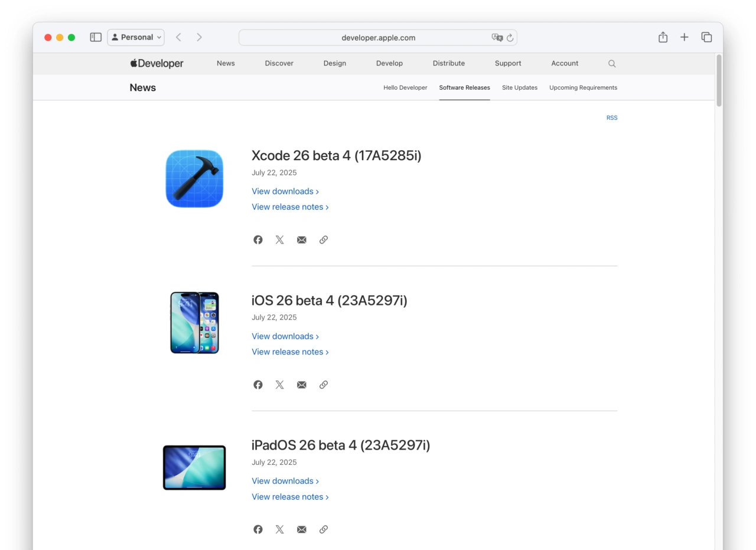Open the Personal profile dropdown
The image size is (756, 550).
[x=136, y=37]
